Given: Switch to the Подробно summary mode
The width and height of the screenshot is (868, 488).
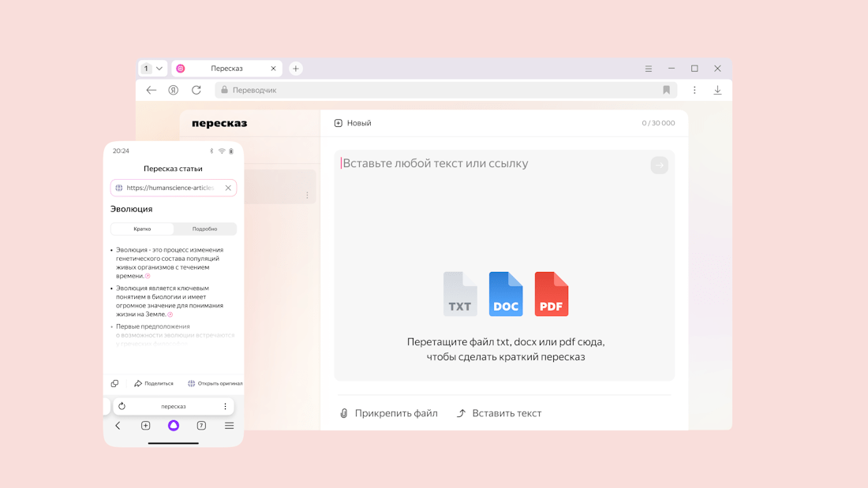Looking at the screenshot, I should click(x=204, y=229).
